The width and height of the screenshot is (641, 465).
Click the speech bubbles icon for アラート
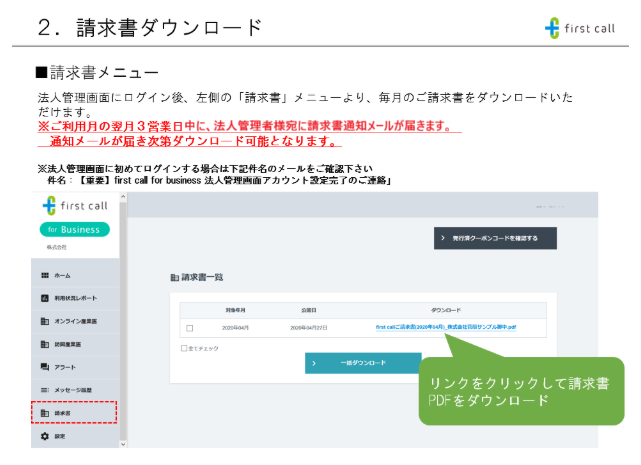[45, 367]
